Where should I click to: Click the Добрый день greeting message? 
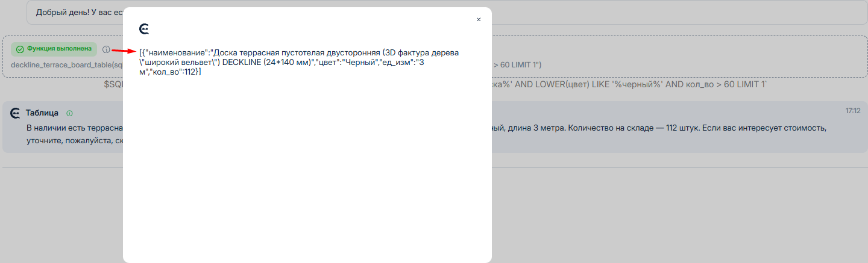coord(78,12)
